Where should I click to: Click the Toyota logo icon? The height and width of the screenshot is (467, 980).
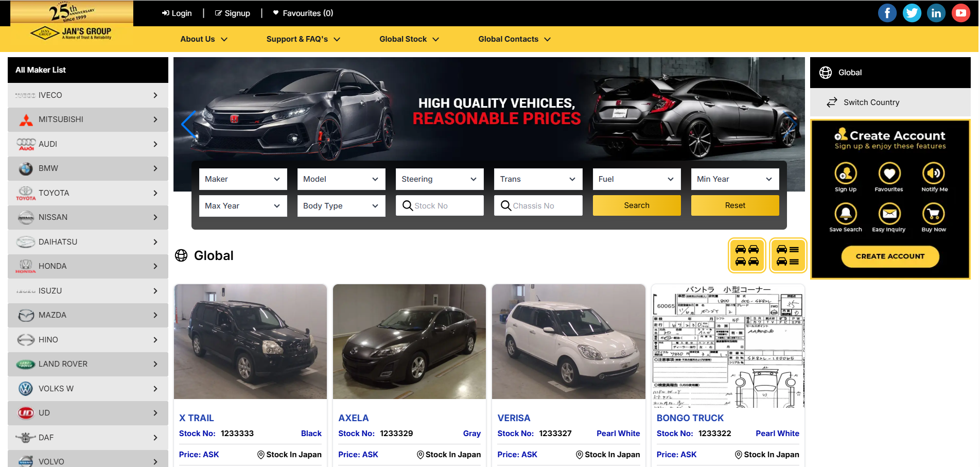[x=26, y=193]
